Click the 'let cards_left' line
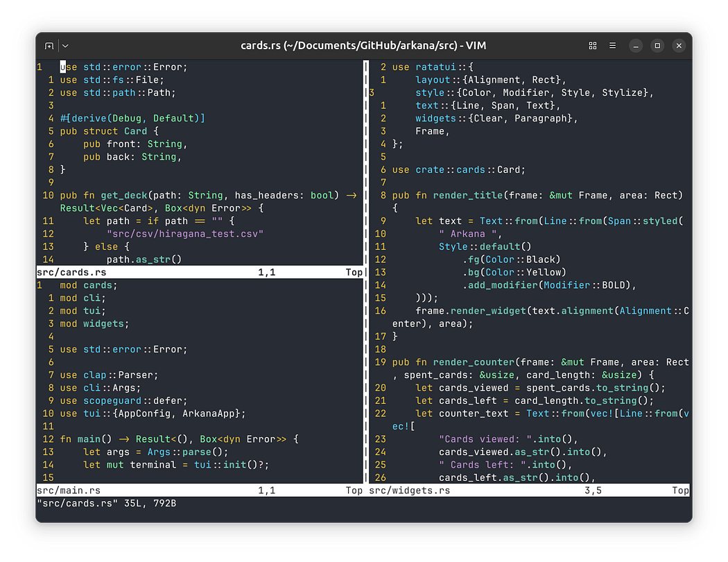 (x=535, y=401)
